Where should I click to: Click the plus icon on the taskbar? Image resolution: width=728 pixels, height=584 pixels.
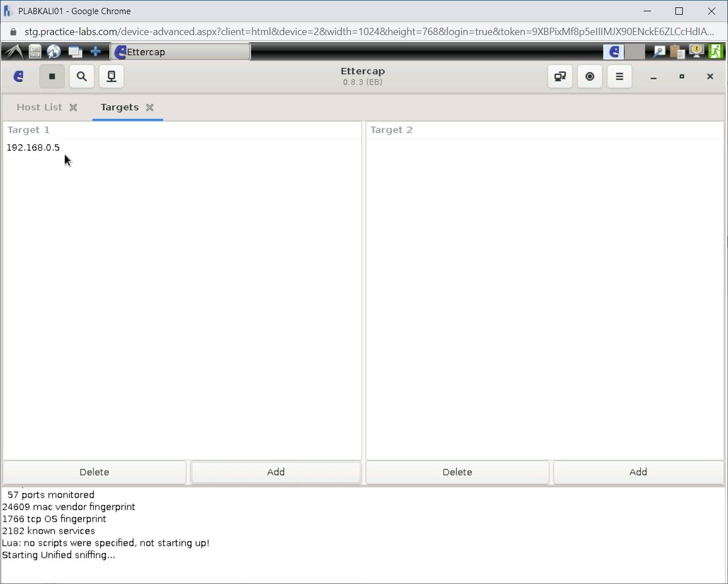click(x=96, y=51)
